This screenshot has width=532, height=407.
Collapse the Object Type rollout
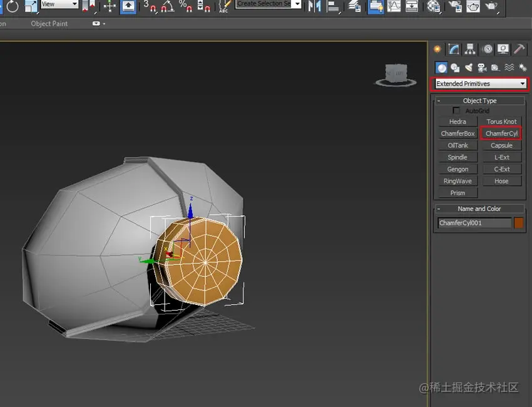[479, 101]
